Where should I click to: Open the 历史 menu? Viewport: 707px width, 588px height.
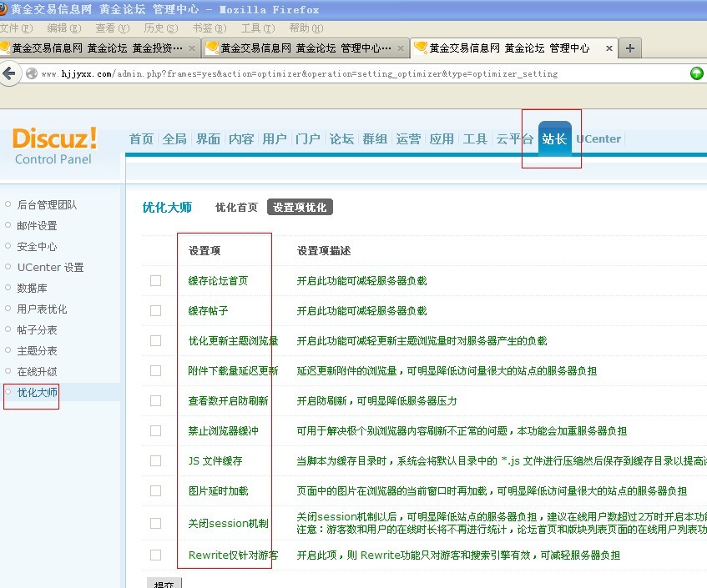[160, 28]
